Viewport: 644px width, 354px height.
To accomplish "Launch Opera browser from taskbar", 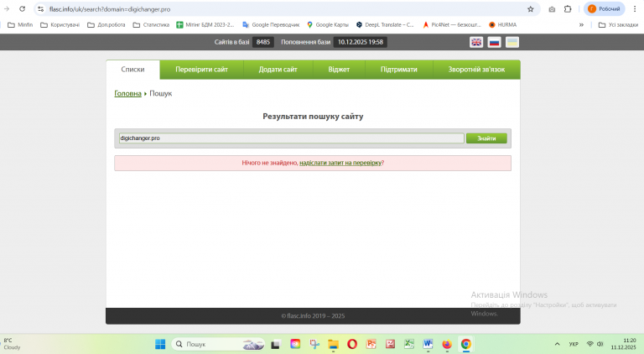I will point(352,344).
